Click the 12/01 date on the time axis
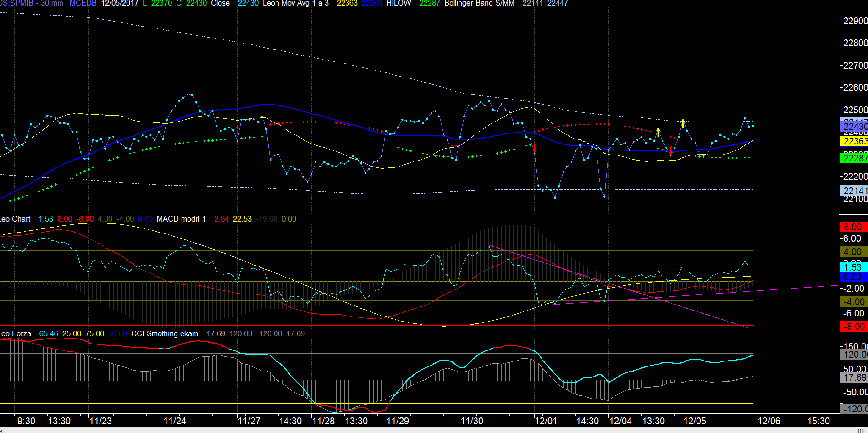The height and width of the screenshot is (433, 868). tap(546, 421)
